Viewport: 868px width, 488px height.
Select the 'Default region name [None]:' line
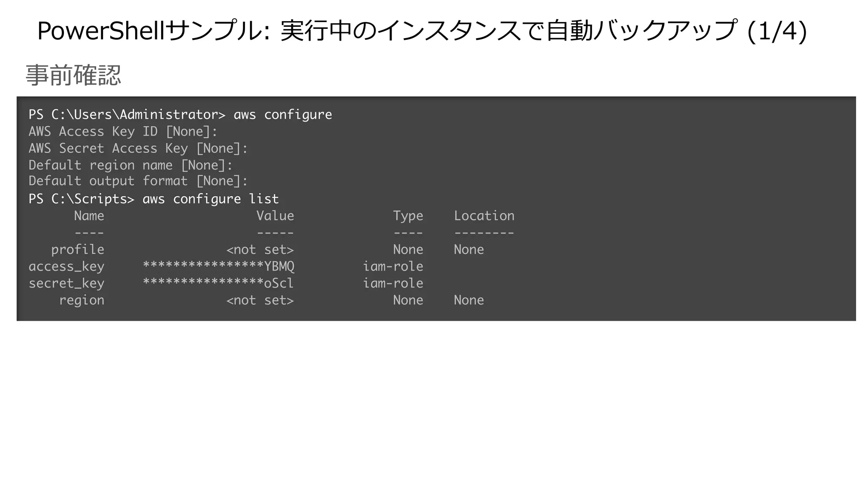pyautogui.click(x=131, y=165)
